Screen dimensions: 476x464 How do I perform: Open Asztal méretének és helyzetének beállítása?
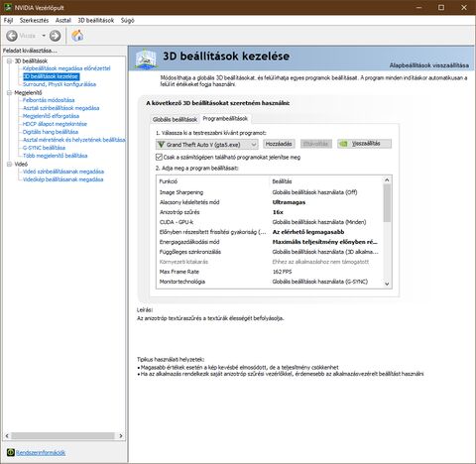74,140
